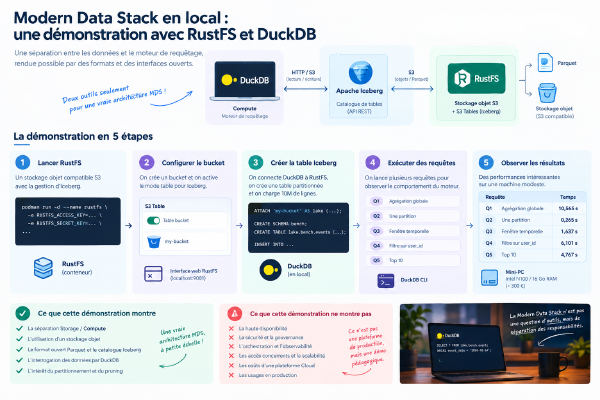
Task: Click the red warning triangle icon
Action: point(235,314)
